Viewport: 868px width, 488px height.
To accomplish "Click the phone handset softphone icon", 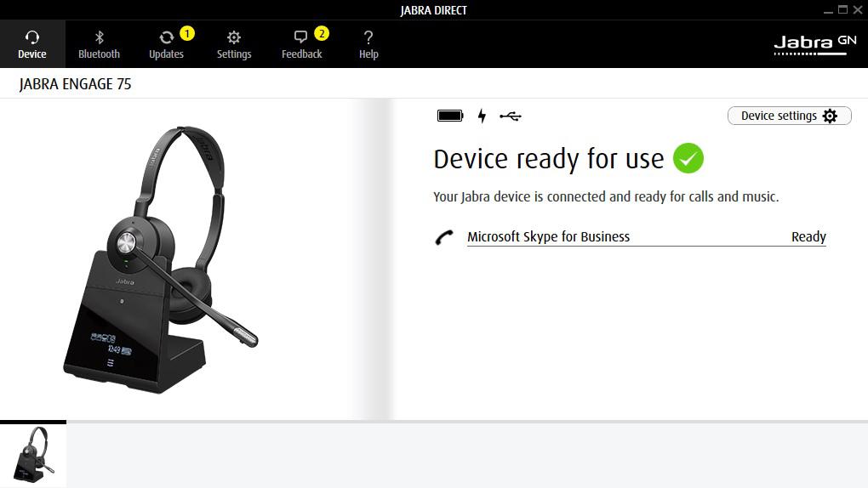I will [x=444, y=237].
